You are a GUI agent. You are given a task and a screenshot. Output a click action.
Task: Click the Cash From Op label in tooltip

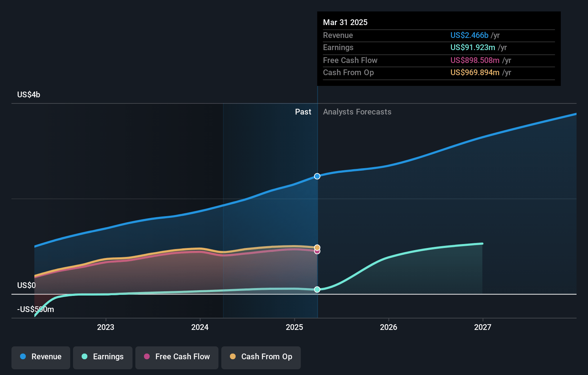[x=348, y=73]
